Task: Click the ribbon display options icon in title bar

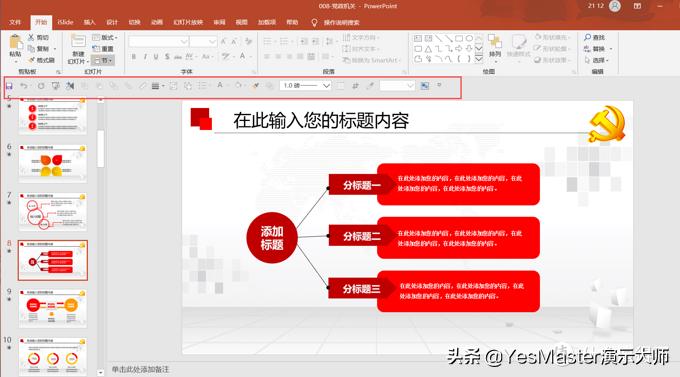Action: (x=638, y=6)
